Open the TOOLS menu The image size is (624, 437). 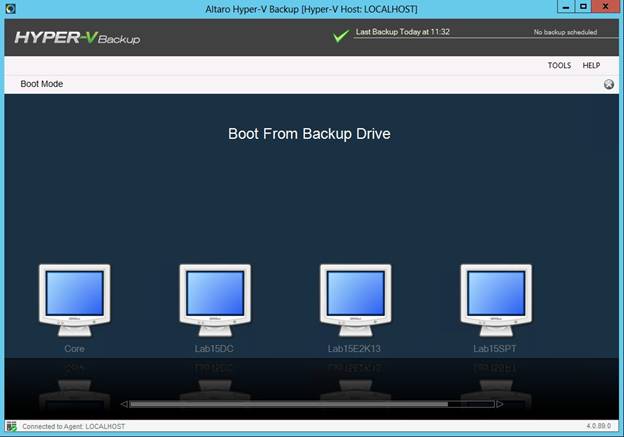pos(559,65)
